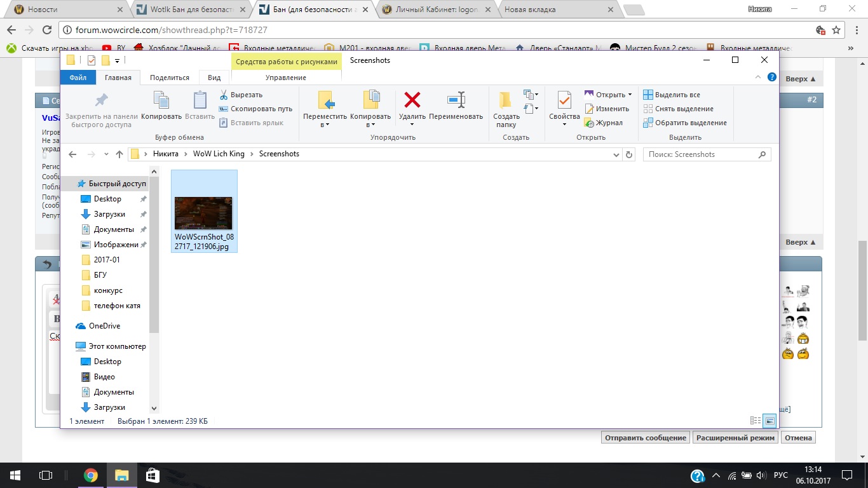Open the Share (Поделиться) ribbon tab
Screen dimensions: 868x488
169,78
